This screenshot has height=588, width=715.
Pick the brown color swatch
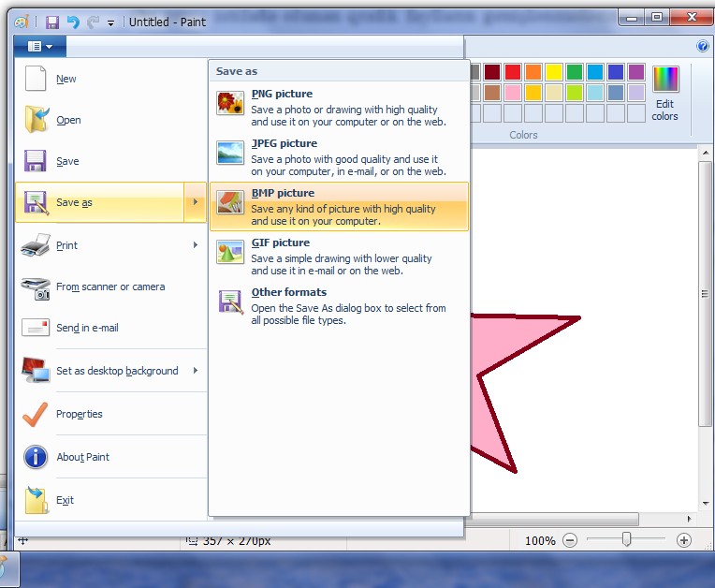492,92
